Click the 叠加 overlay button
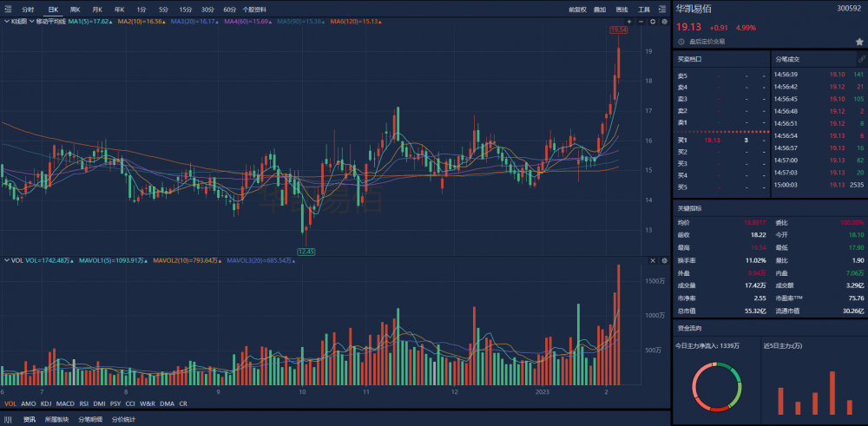The image size is (868, 426). click(600, 9)
